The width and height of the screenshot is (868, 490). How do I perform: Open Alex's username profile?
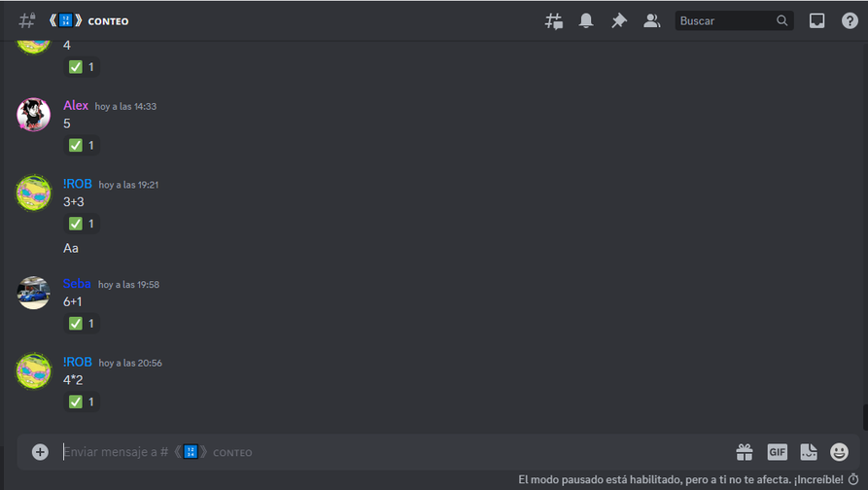pyautogui.click(x=76, y=105)
